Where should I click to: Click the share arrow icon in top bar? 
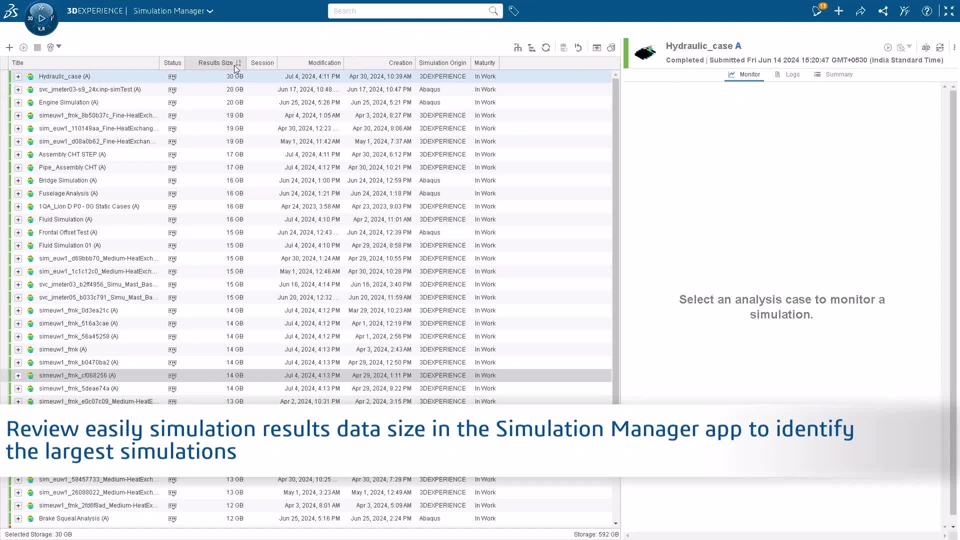point(860,11)
